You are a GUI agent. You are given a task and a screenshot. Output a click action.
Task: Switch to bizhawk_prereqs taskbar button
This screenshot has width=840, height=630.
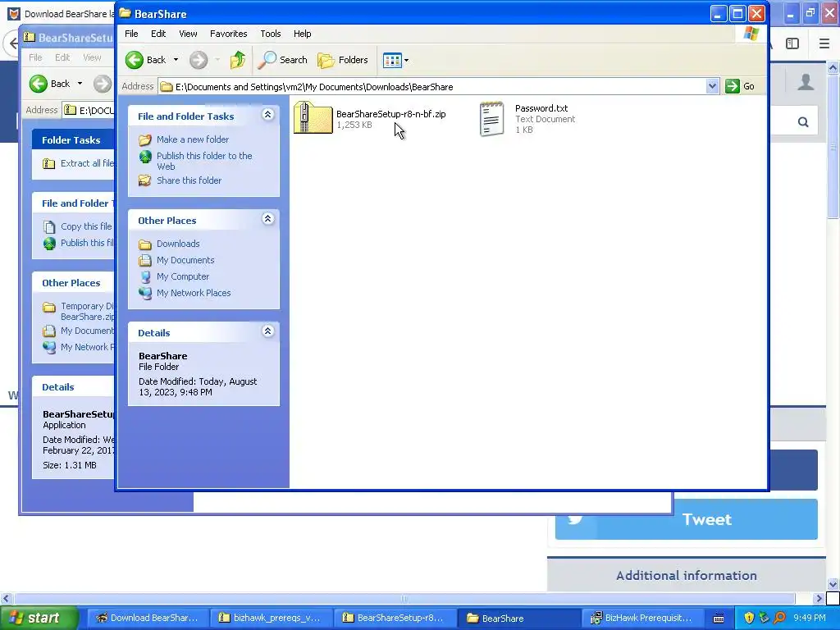pyautogui.click(x=271, y=619)
